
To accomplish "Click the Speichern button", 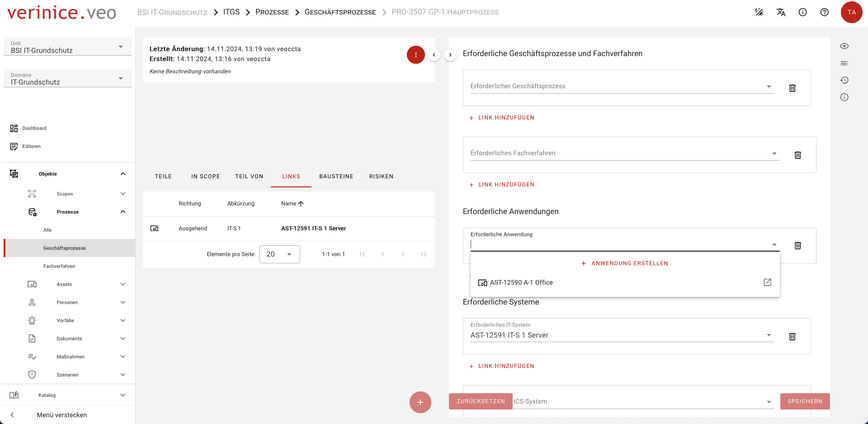I will 805,401.
